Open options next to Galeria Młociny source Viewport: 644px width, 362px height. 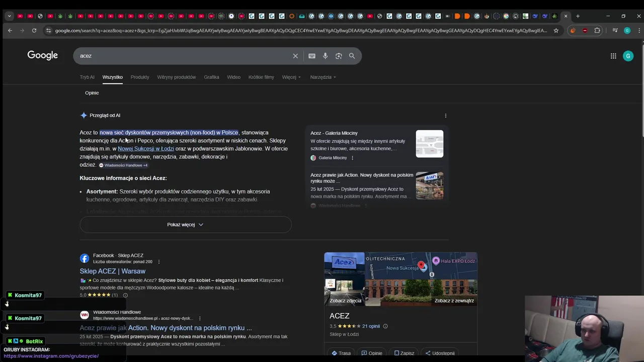point(352,158)
